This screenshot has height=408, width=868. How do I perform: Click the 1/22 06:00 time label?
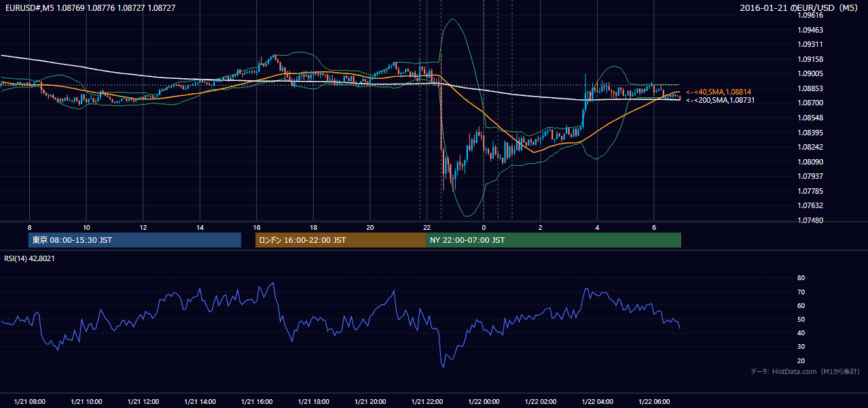pos(653,402)
